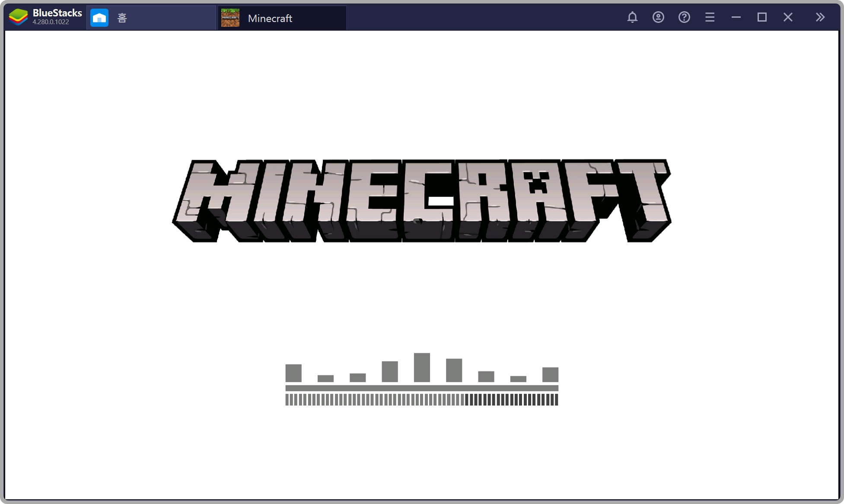Screen dimensions: 844x504
Task: Click the striped loading progress bar
Action: (x=421, y=400)
